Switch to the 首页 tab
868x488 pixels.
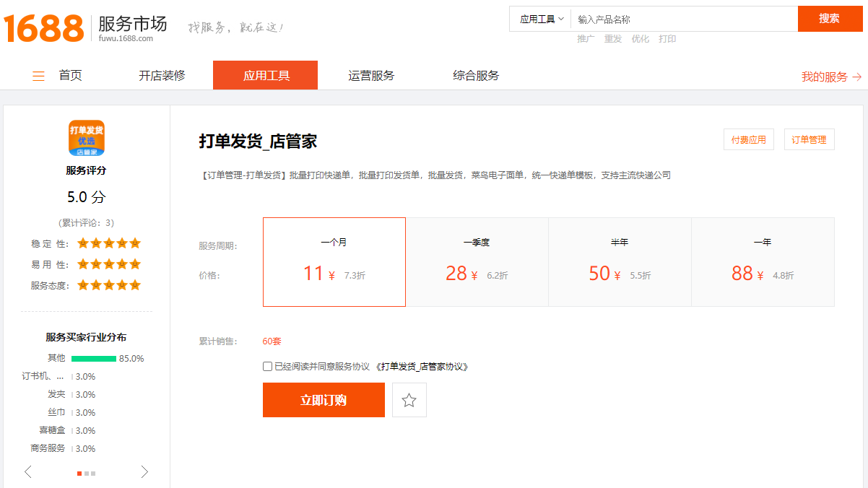[x=71, y=76]
